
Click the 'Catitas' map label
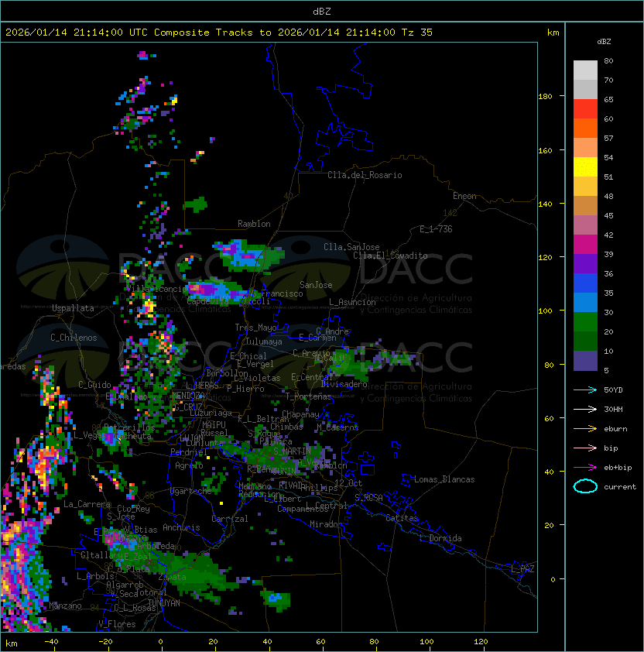(x=402, y=518)
